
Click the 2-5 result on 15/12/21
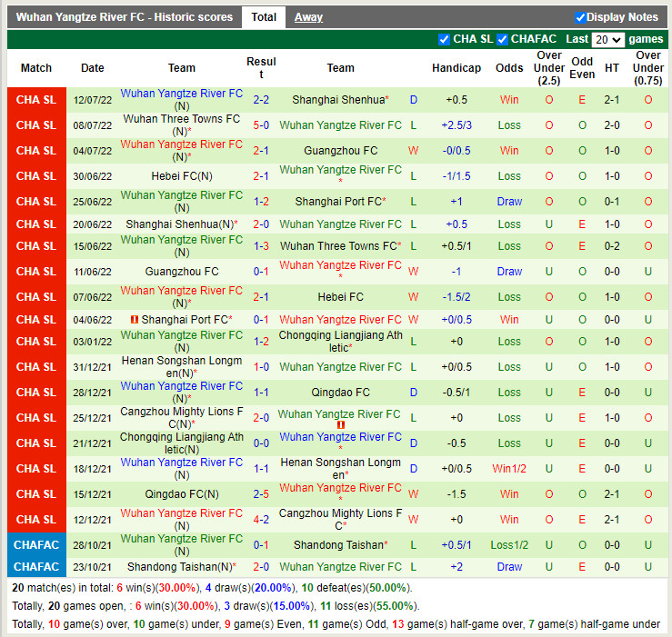[x=261, y=494]
